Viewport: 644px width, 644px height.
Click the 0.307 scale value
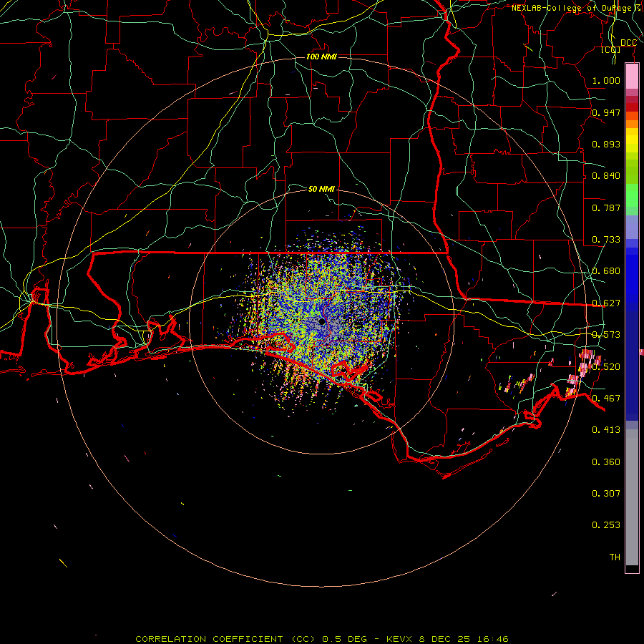(x=606, y=494)
